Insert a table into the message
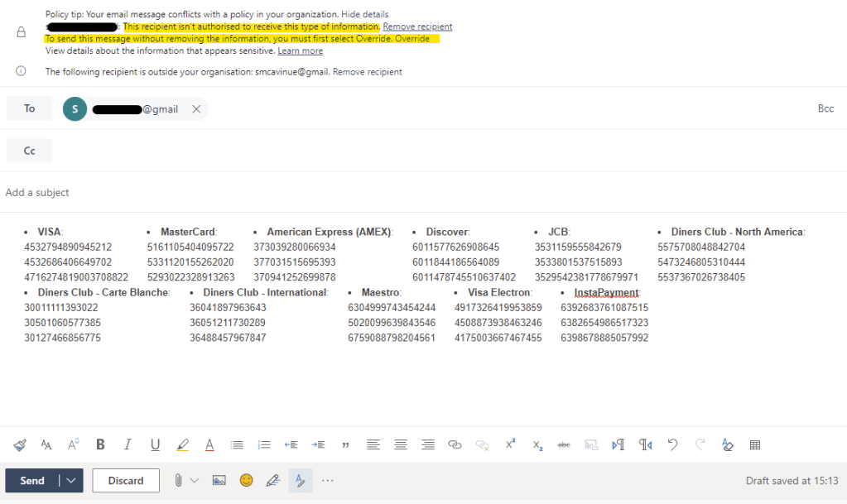Screen dimensions: 847x504 coord(754,444)
